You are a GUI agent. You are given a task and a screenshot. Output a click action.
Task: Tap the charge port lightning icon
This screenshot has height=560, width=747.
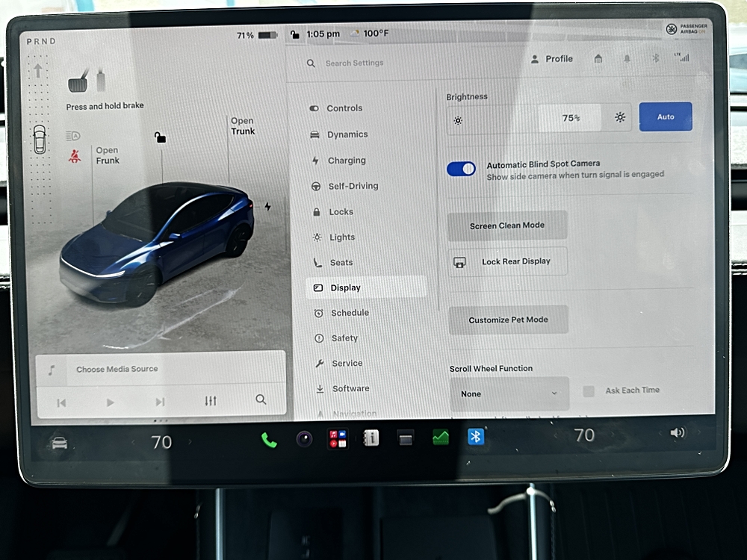tap(267, 207)
